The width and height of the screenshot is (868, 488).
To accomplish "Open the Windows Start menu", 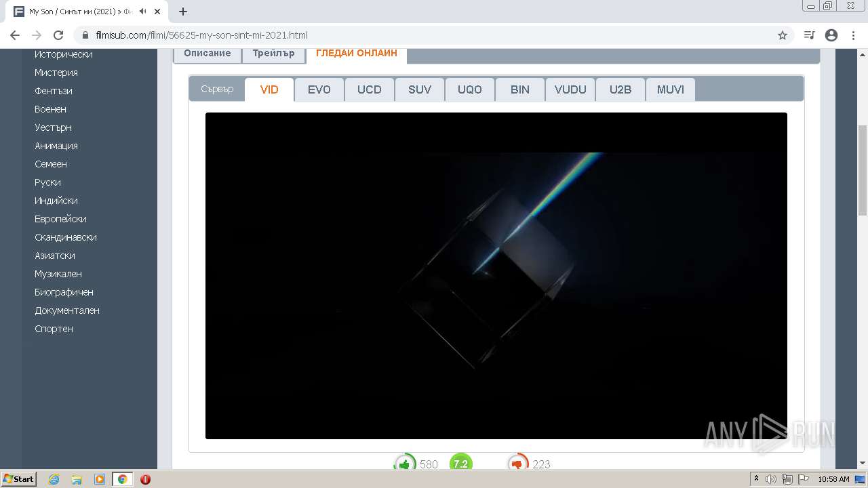I will 19,479.
